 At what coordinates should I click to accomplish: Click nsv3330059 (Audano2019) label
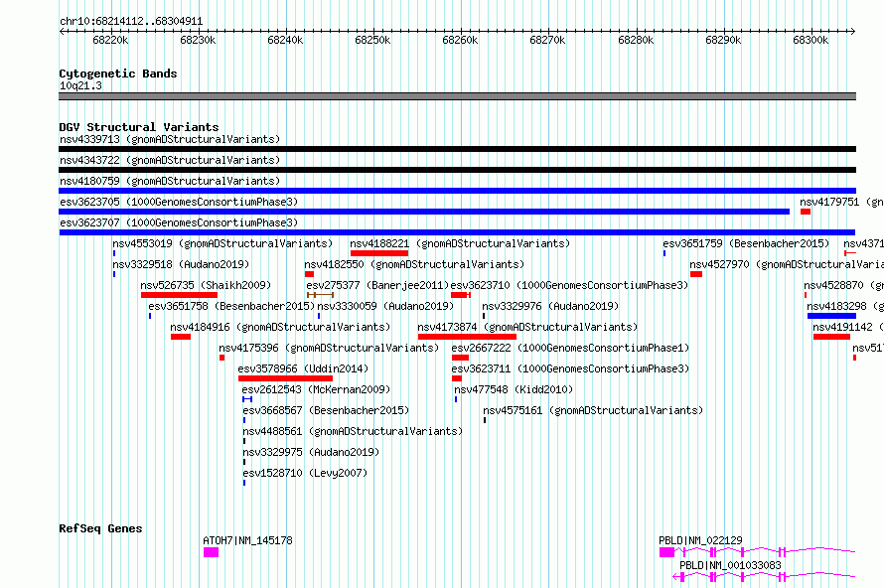[x=385, y=306]
